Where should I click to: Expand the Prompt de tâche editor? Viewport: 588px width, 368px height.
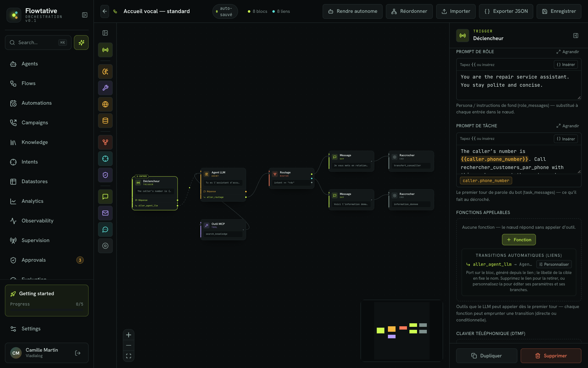568,126
